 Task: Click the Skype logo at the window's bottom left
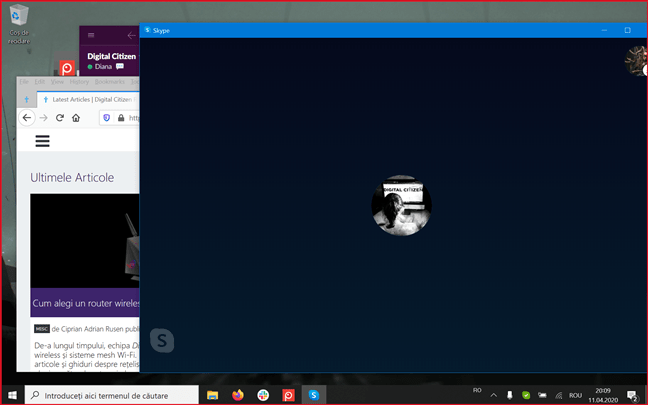[x=162, y=341]
